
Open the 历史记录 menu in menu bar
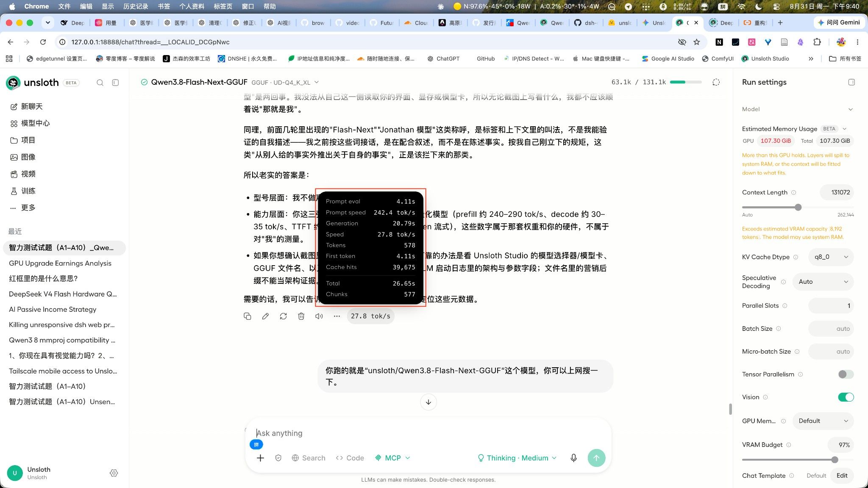point(136,6)
